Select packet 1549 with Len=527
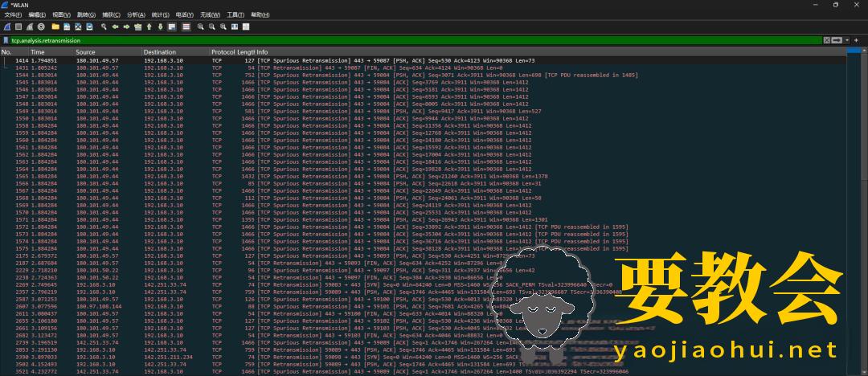 pos(424,111)
